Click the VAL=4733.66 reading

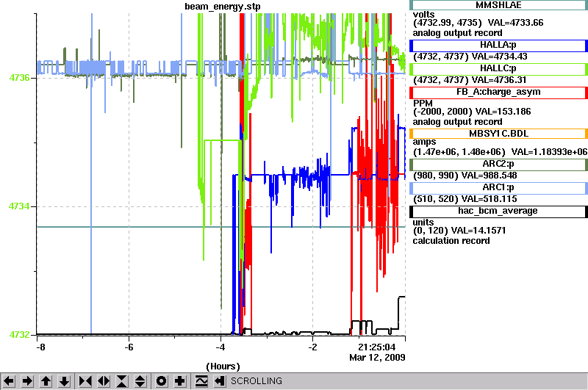pos(515,23)
